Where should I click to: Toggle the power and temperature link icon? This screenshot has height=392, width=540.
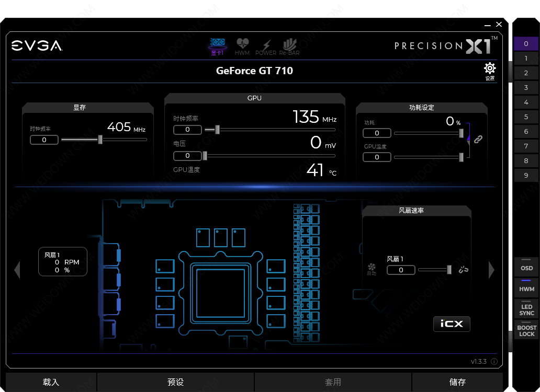pyautogui.click(x=478, y=139)
